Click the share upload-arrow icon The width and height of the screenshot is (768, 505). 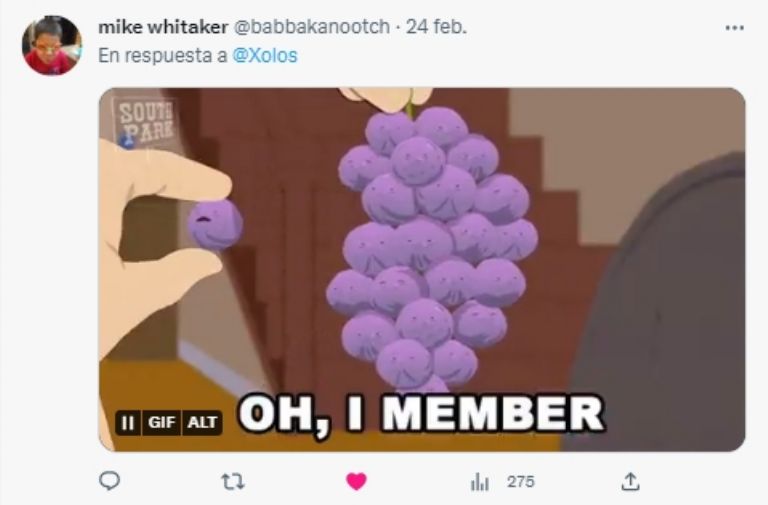tap(630, 481)
